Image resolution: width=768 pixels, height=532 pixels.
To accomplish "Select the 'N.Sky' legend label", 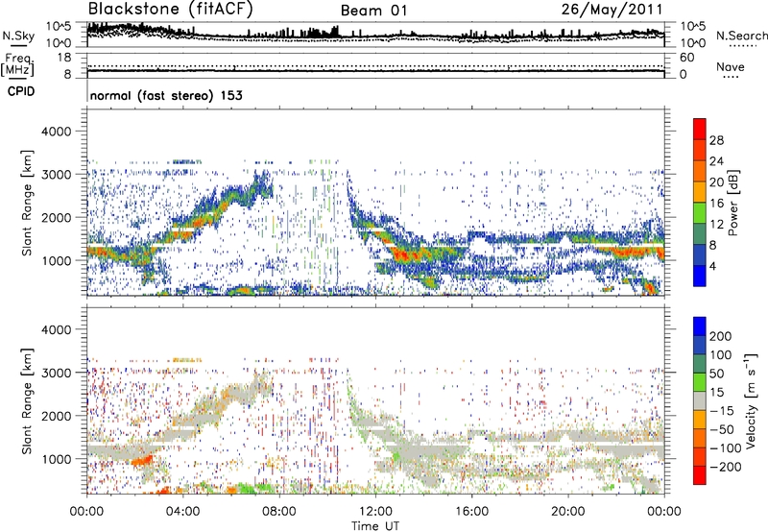I will [18, 36].
